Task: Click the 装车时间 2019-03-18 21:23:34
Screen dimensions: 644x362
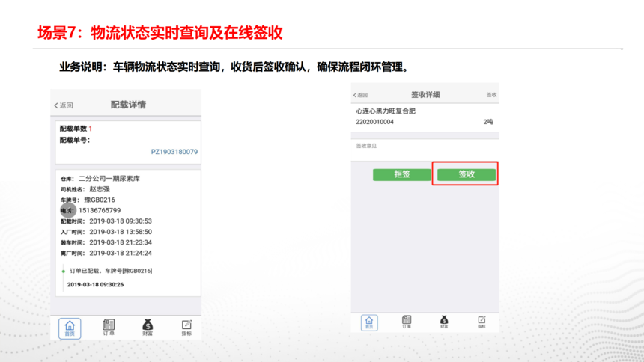Action: click(121, 242)
